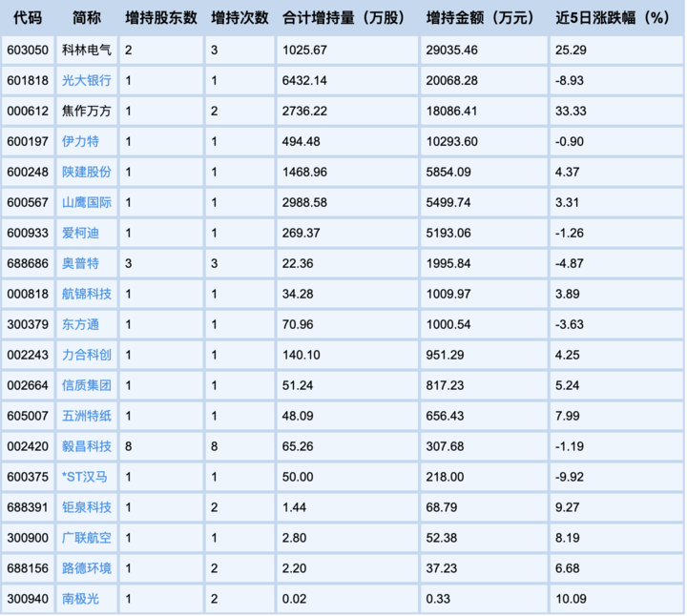Select the 10293.60 amount cell
Image resolution: width=687 pixels, height=616 pixels.
[x=484, y=141]
